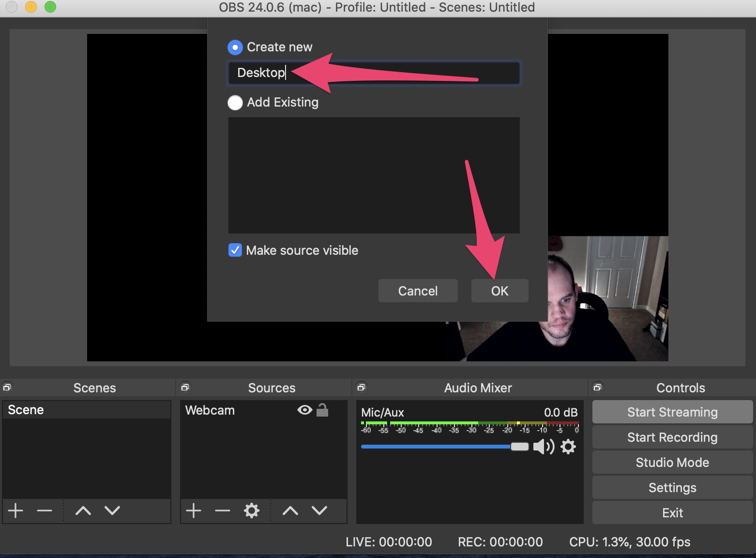Click the Audio Mixer panel title
Viewport: 756px width, 558px height.
pos(478,388)
